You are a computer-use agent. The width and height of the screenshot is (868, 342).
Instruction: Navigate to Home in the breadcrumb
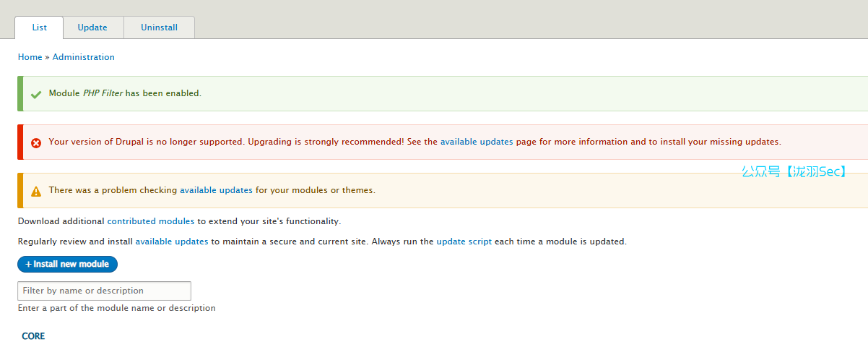point(30,57)
